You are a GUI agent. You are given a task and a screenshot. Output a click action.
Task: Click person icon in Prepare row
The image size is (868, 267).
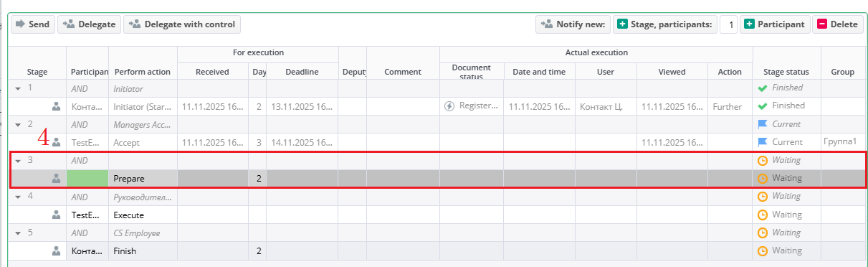[56, 179]
